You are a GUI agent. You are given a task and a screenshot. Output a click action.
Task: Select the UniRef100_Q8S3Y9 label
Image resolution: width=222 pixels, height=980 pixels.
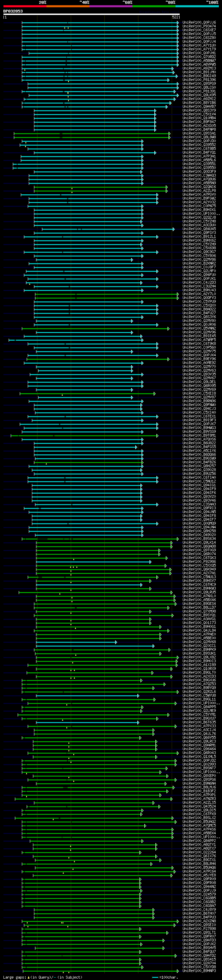point(199,111)
